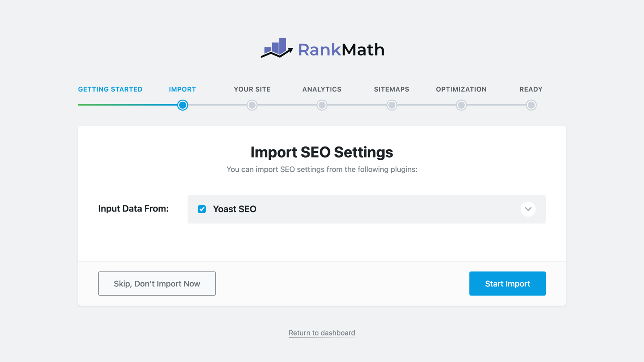The image size is (644, 362).
Task: Click the RankMath wordmark text
Action: tap(341, 49)
